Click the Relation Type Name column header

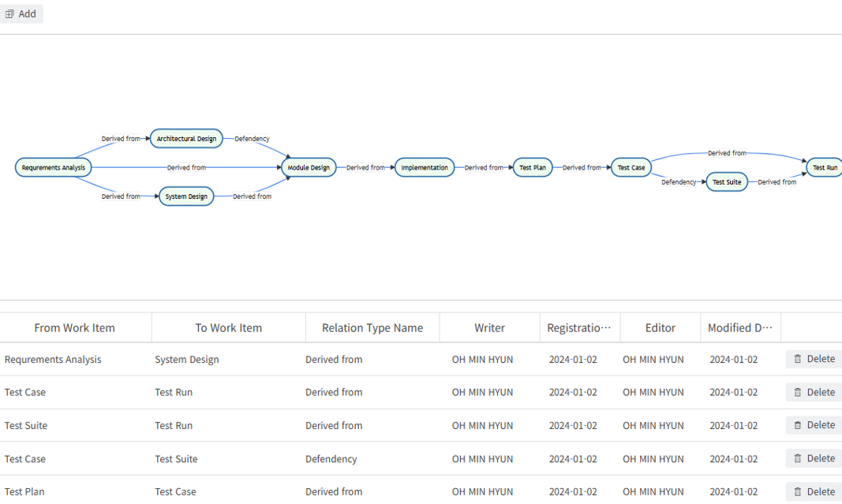click(x=372, y=328)
